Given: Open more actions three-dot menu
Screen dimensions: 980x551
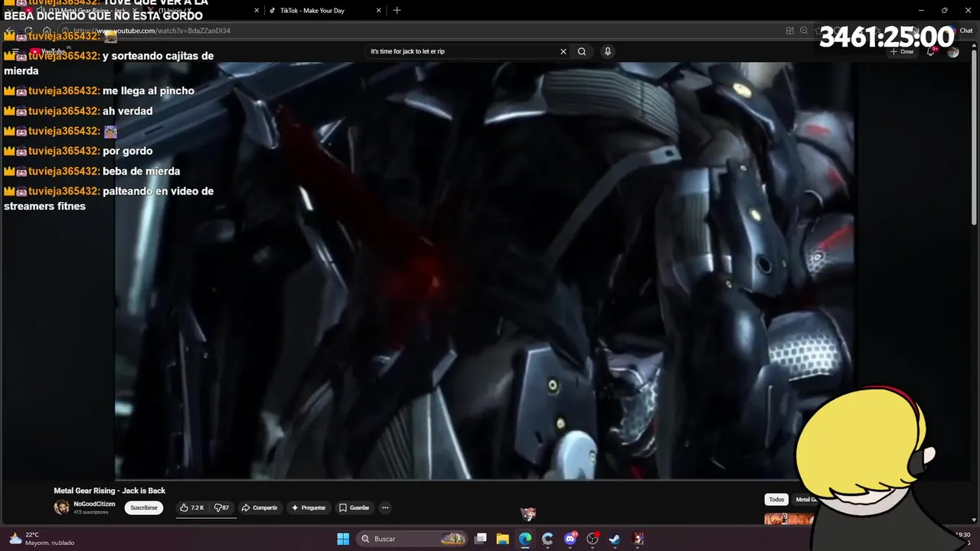Looking at the screenshot, I should click(x=385, y=507).
